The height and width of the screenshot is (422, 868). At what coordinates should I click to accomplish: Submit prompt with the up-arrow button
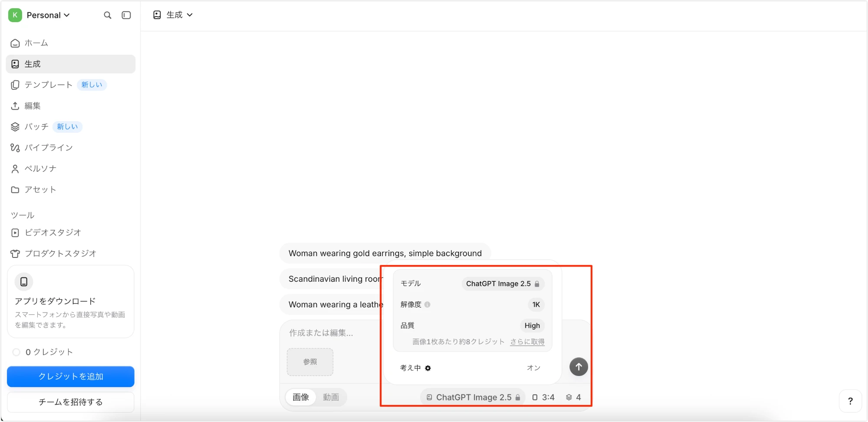pos(579,367)
